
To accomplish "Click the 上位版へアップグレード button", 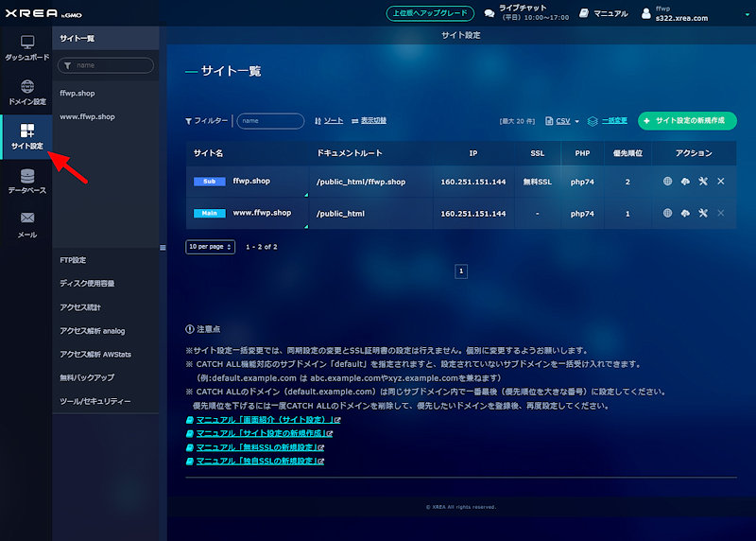I will coord(430,13).
